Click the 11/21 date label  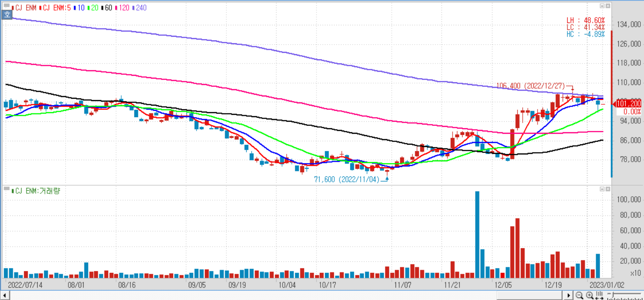[452, 285]
